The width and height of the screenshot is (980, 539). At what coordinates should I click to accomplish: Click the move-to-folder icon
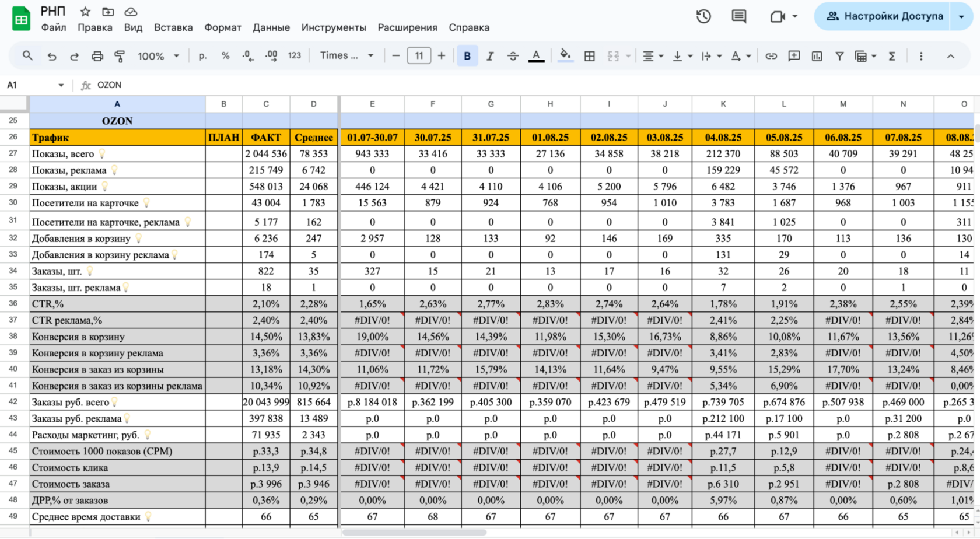[108, 12]
